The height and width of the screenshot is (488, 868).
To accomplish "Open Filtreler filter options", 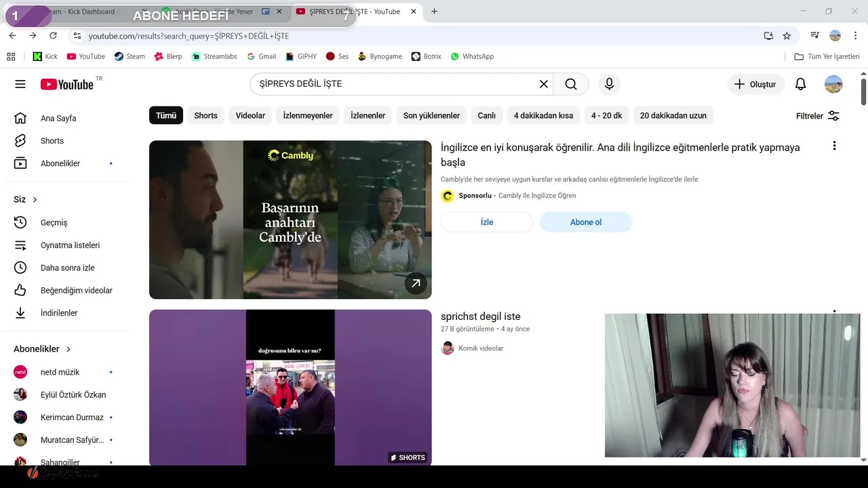I will [818, 116].
